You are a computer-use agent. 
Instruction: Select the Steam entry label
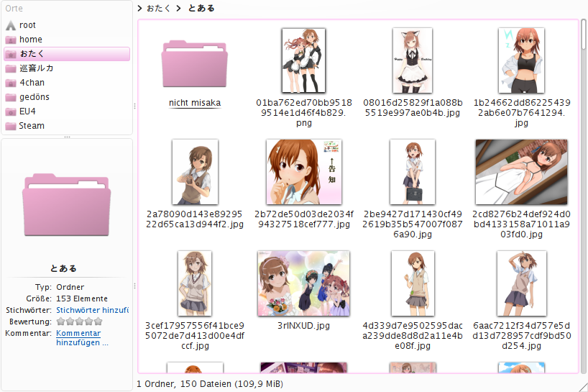tap(32, 126)
